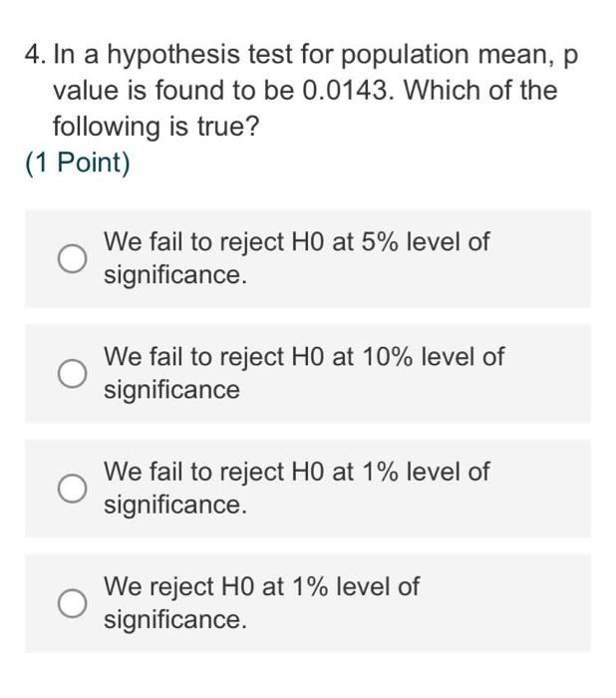Click empty right area of the 5% option card
Viewport: 616px width, 698px height.
[x=543, y=258]
